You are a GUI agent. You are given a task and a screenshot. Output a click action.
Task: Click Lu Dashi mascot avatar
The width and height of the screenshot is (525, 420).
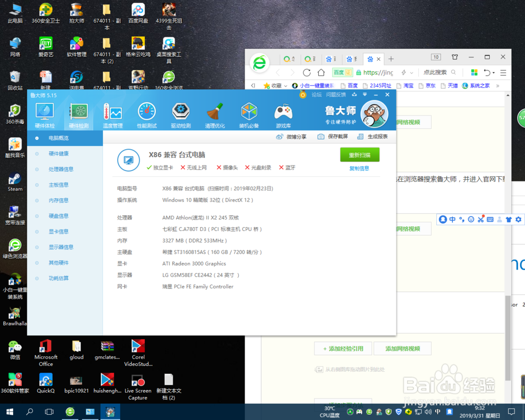[374, 114]
